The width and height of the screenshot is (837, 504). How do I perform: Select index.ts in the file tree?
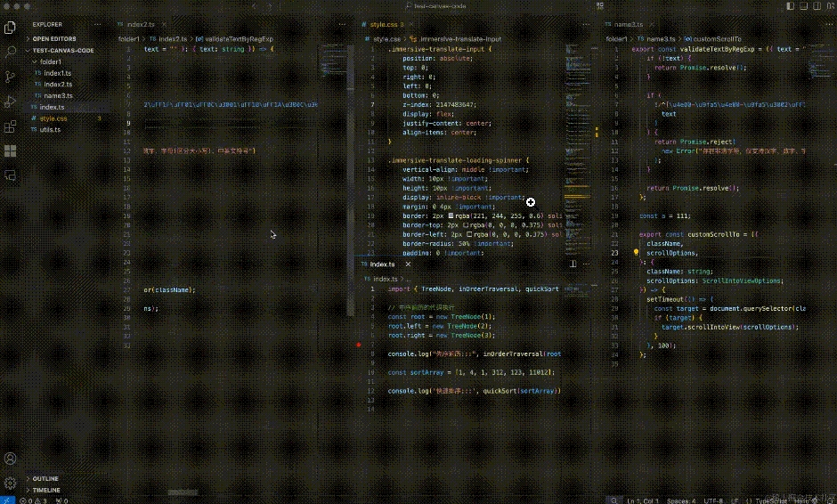pyautogui.click(x=52, y=108)
